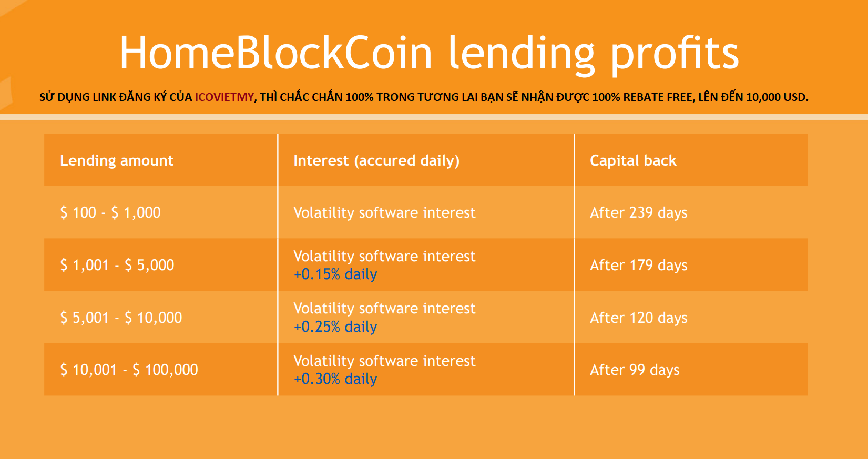Select the Interest (accured daily) column header
Screen dimensions: 868x459
(x=376, y=160)
